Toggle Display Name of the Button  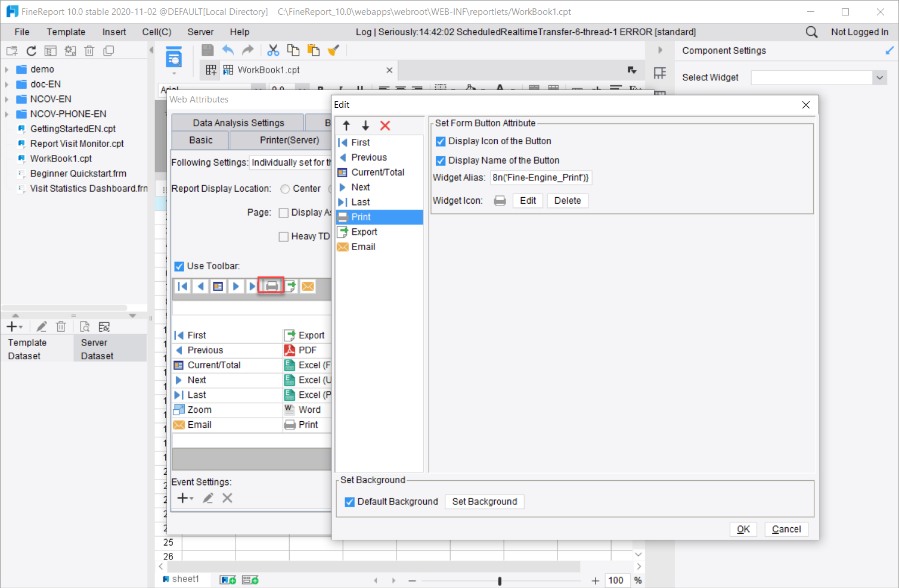pyautogui.click(x=441, y=161)
